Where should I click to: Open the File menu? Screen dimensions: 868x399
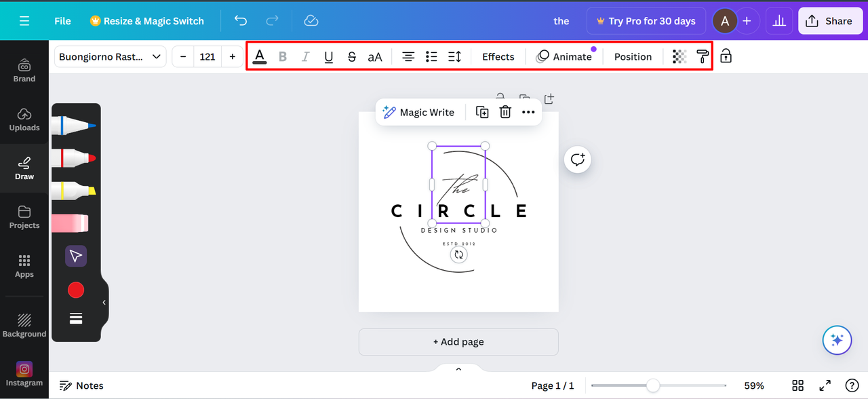(x=62, y=21)
